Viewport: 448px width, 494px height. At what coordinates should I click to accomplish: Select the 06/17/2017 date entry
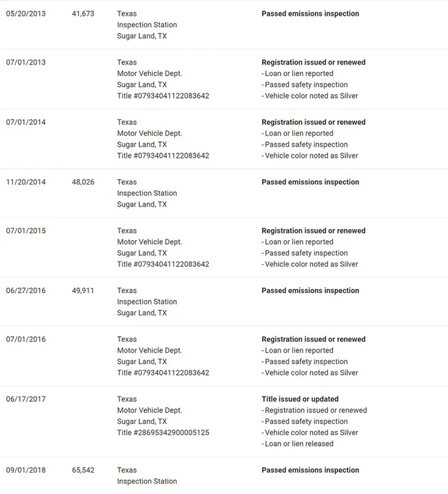click(26, 399)
